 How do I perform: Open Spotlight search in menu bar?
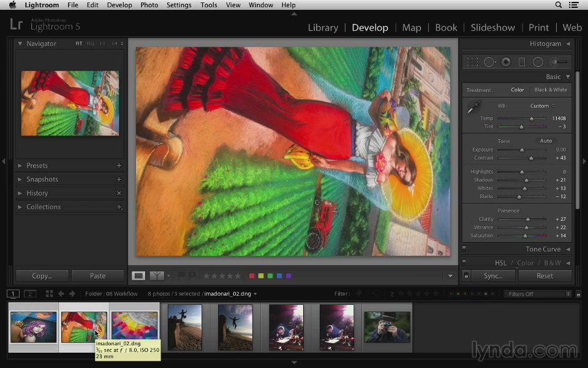[x=559, y=5]
